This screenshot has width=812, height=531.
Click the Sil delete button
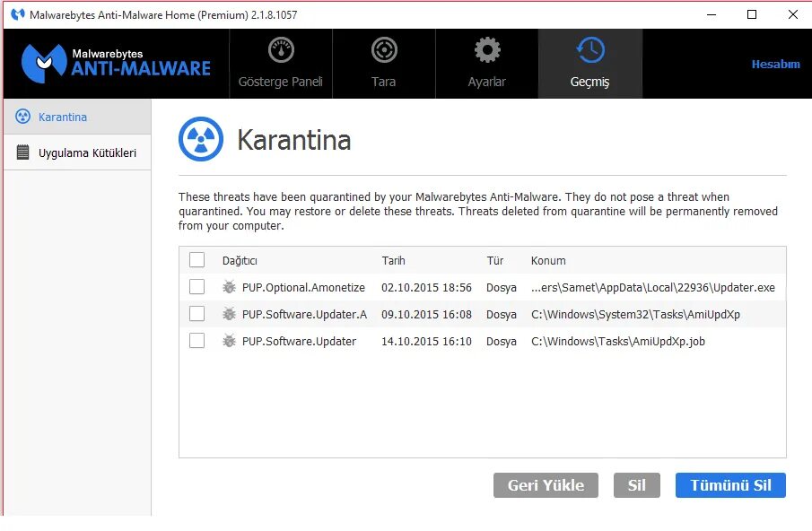coord(637,485)
